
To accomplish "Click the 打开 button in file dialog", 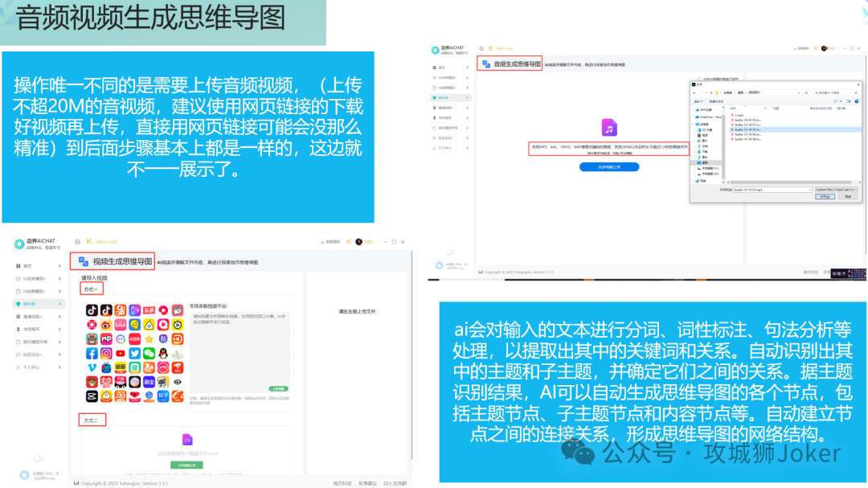I will coord(825,197).
